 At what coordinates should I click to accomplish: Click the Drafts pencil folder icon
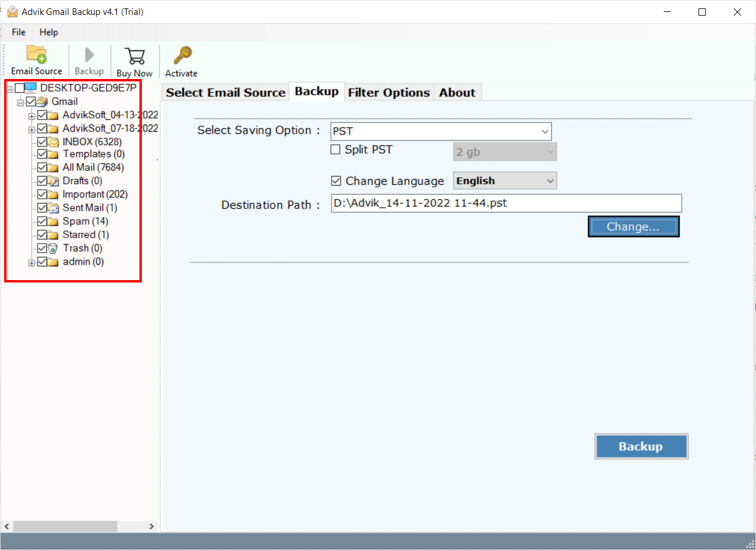tap(53, 181)
